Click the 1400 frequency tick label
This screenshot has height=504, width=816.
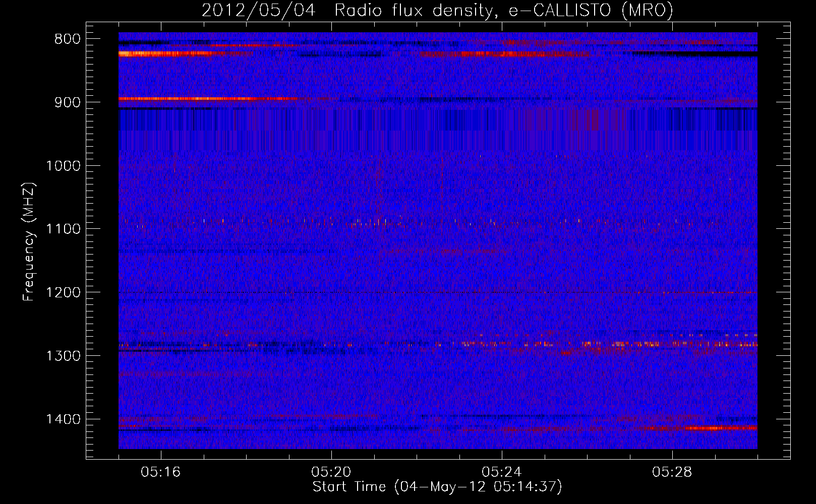(63, 419)
